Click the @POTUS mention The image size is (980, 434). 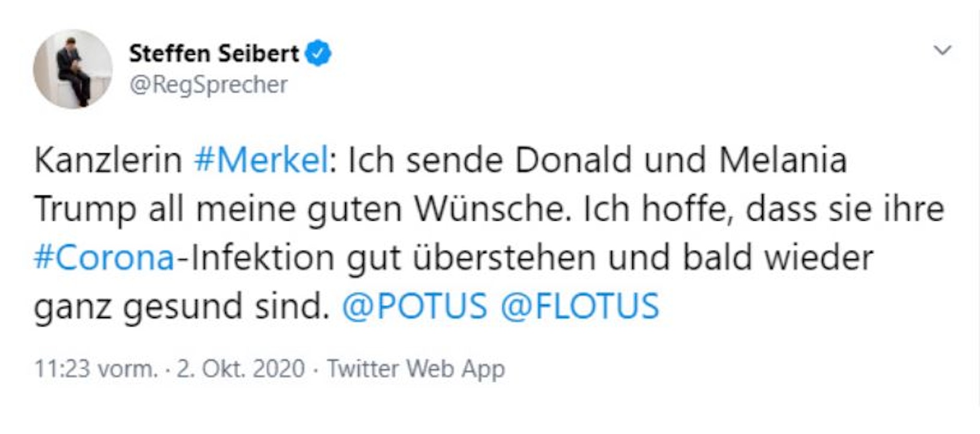[x=415, y=306]
